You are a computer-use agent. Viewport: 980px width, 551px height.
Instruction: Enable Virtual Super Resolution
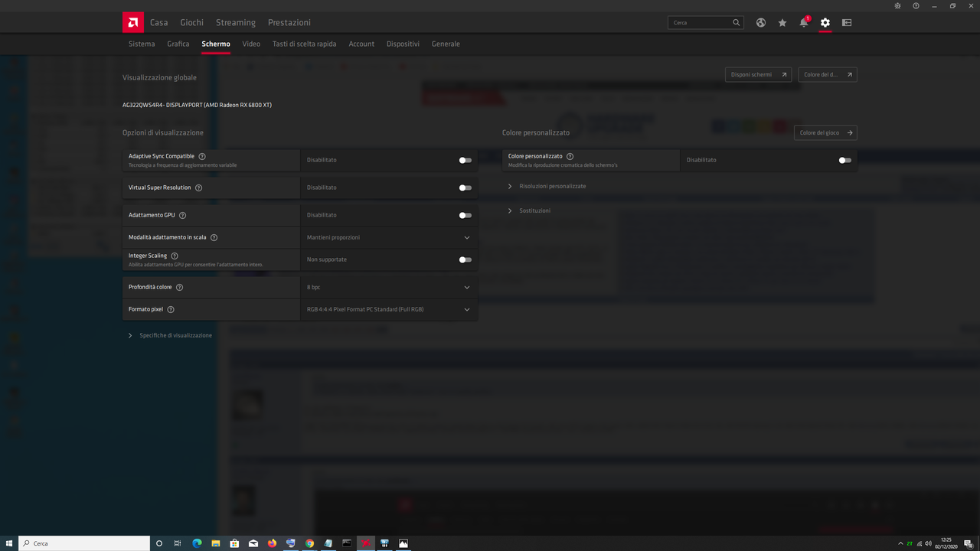465,187
